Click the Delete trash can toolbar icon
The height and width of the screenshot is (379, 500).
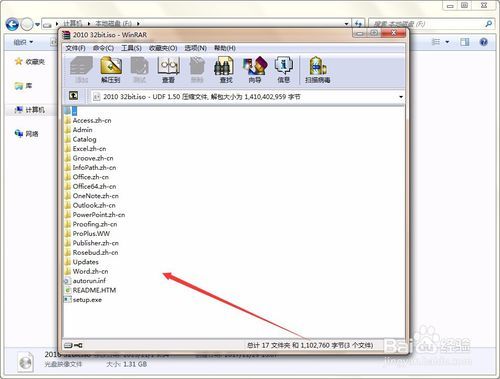[x=197, y=69]
